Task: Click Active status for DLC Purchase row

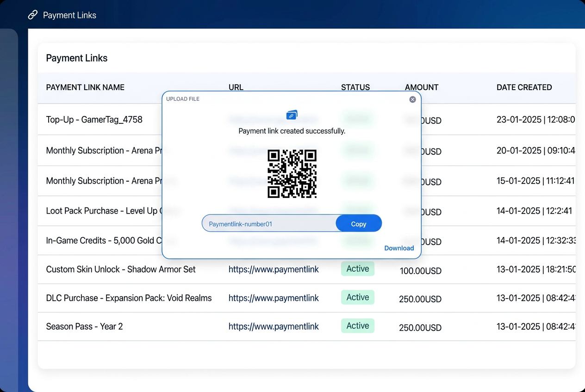Action: [358, 297]
